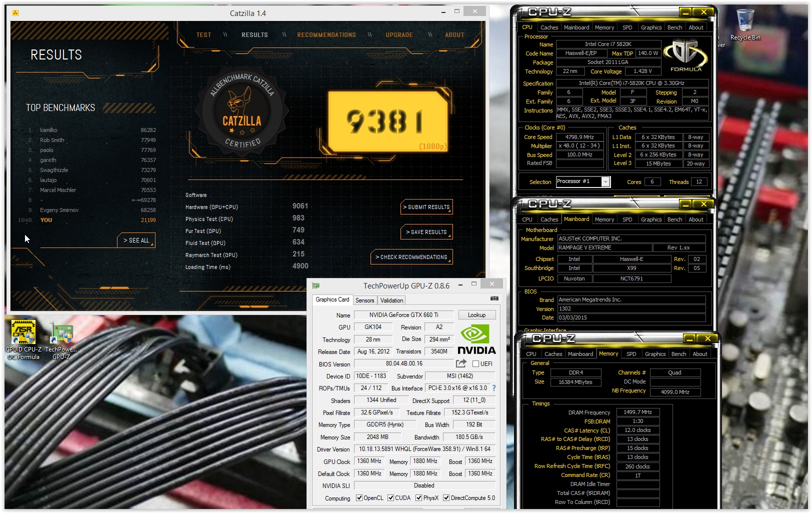Open the Caches tab in top CPU-Z window
Image resolution: width=812 pixels, height=513 pixels.
[x=549, y=27]
